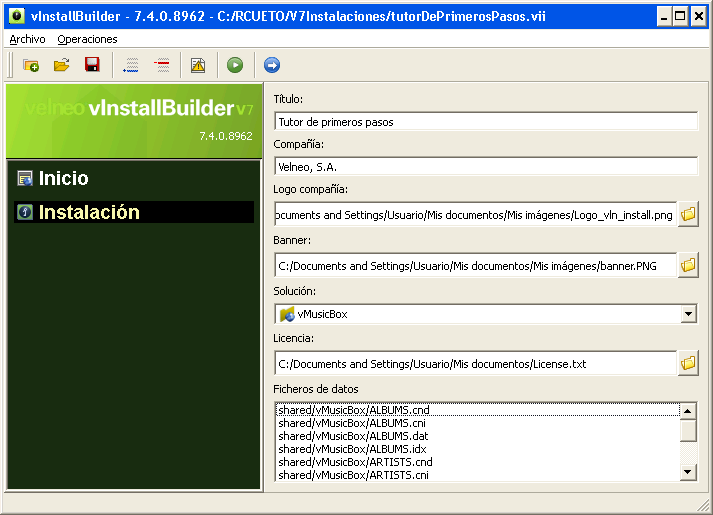Select shared/vMusicBox/ALBUMS.cni in list
The height and width of the screenshot is (515, 713).
477,423
